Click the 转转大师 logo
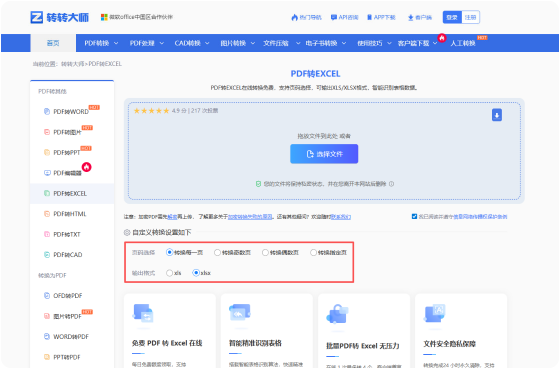The image size is (560, 369). (x=60, y=17)
